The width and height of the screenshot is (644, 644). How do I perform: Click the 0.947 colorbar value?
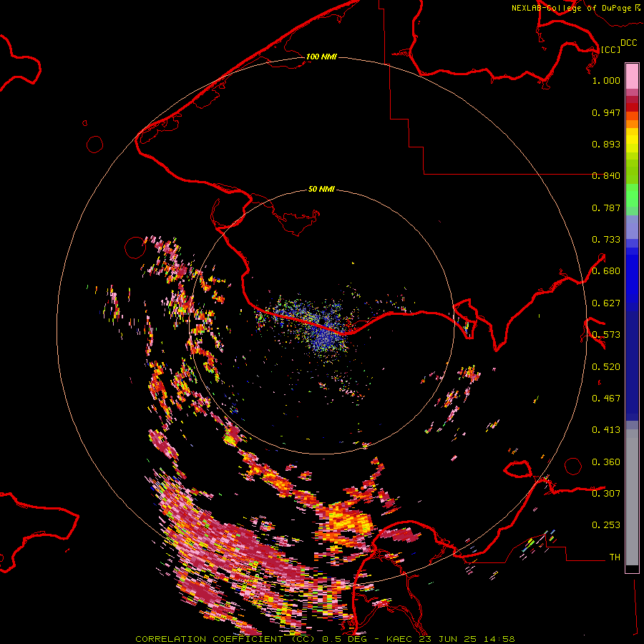click(x=606, y=112)
